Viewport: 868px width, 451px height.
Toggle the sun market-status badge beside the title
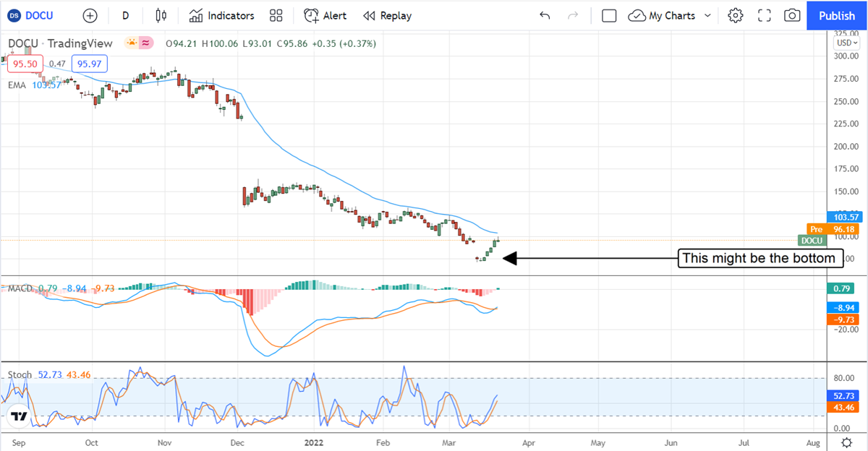pos(132,43)
